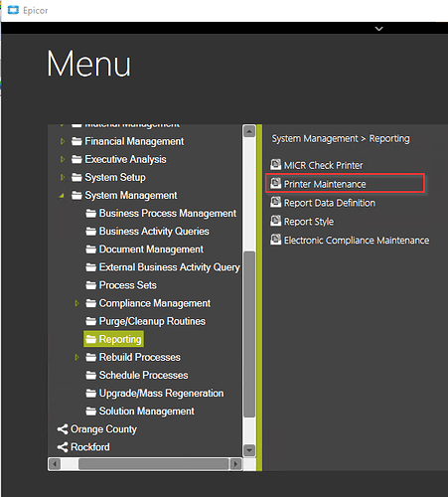Select the Orange County site
Image resolution: width=448 pixels, height=497 pixels.
(x=103, y=429)
